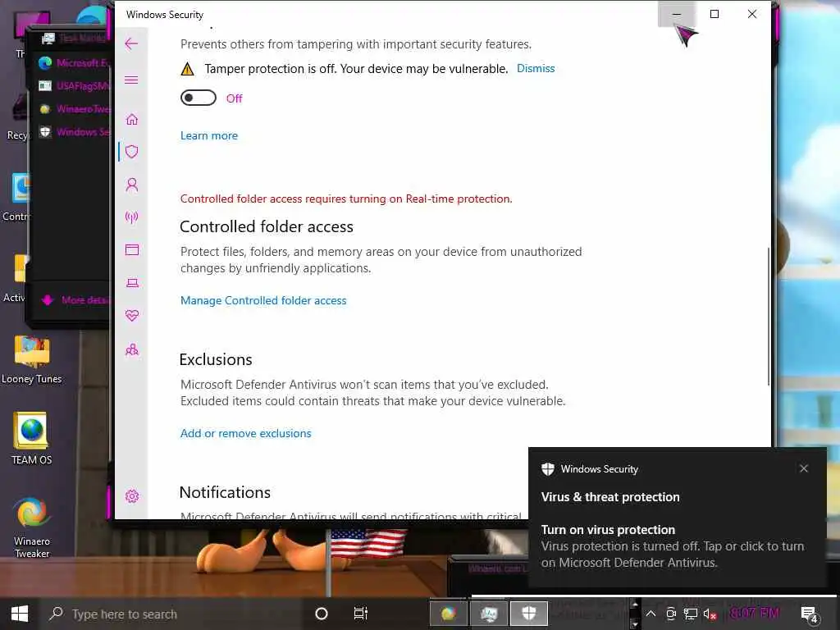The height and width of the screenshot is (630, 840).
Task: Go back using the back arrow
Action: click(131, 44)
